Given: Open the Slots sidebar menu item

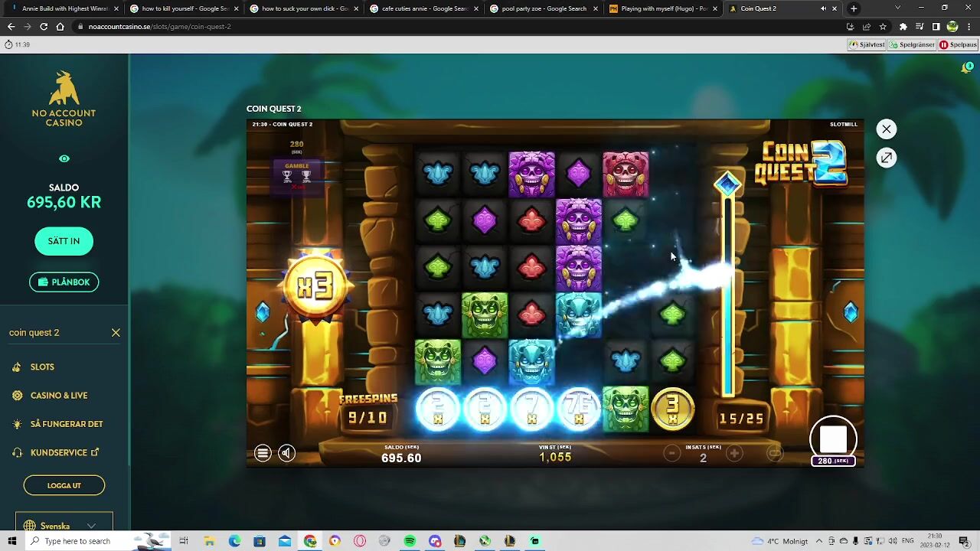Looking at the screenshot, I should (42, 367).
